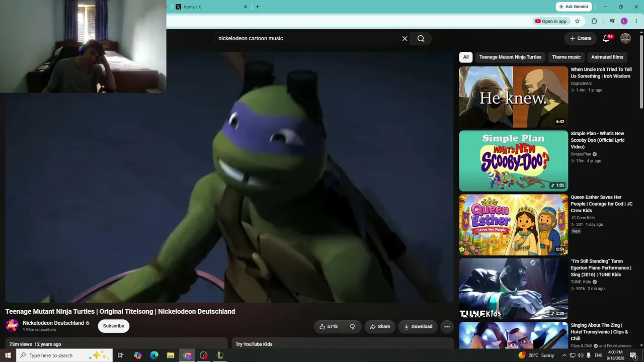Image resolution: width=644 pixels, height=362 pixels.
Task: Click the Create button
Action: [581, 38]
